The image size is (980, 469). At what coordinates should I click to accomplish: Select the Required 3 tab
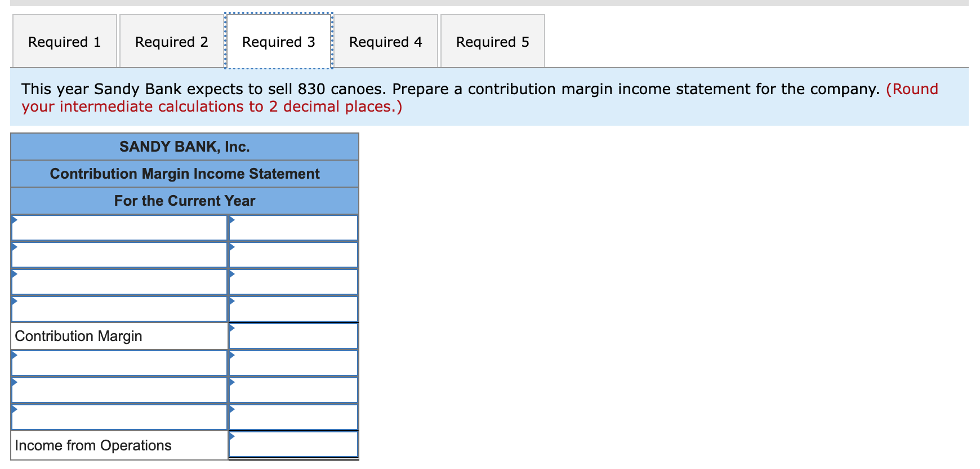(x=278, y=41)
